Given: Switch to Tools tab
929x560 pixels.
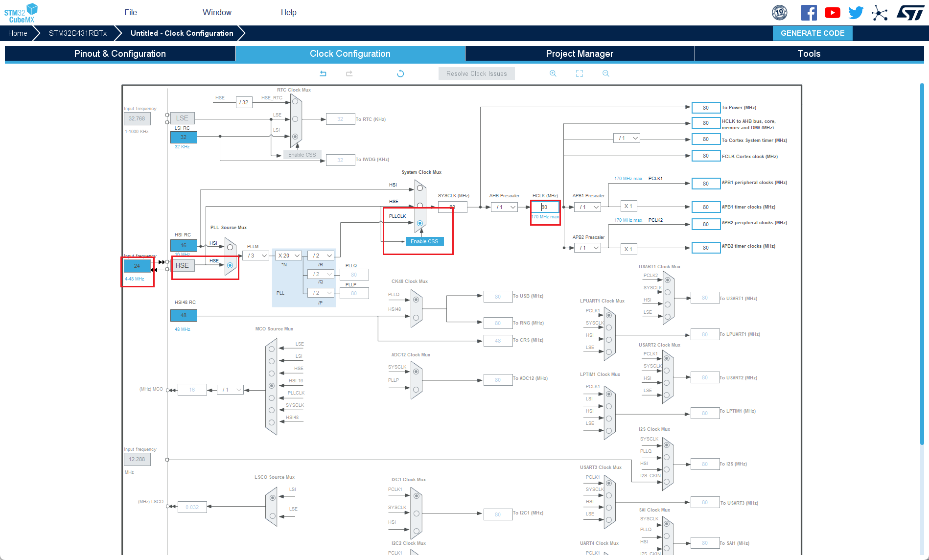Looking at the screenshot, I should 809,54.
